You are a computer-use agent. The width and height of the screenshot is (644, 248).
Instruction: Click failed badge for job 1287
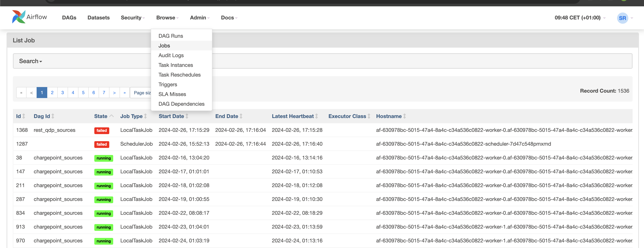(x=102, y=144)
